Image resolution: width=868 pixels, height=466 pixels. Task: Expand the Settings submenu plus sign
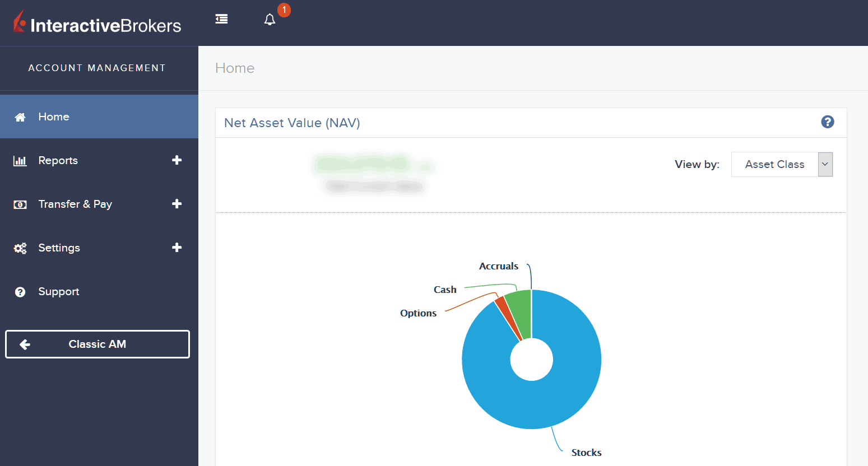point(177,248)
